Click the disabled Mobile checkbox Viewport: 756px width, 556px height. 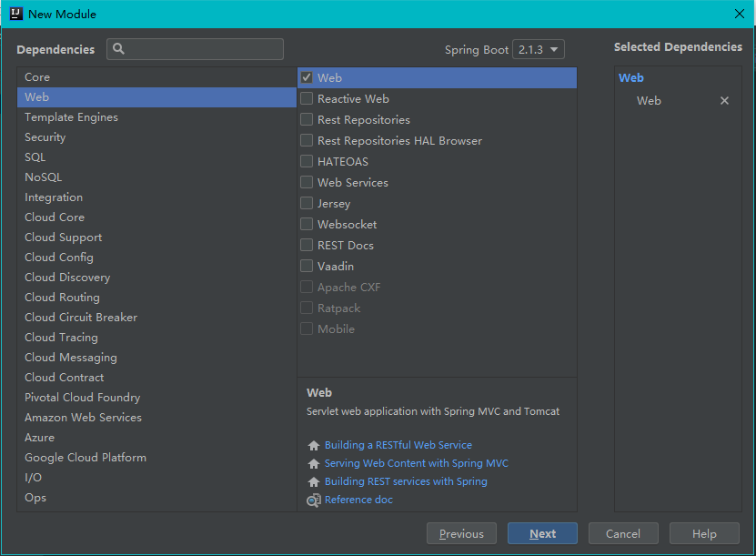307,329
